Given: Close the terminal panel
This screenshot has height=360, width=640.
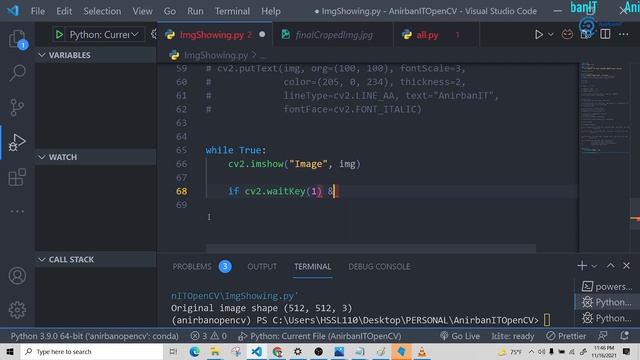Looking at the screenshot, I should (x=627, y=266).
